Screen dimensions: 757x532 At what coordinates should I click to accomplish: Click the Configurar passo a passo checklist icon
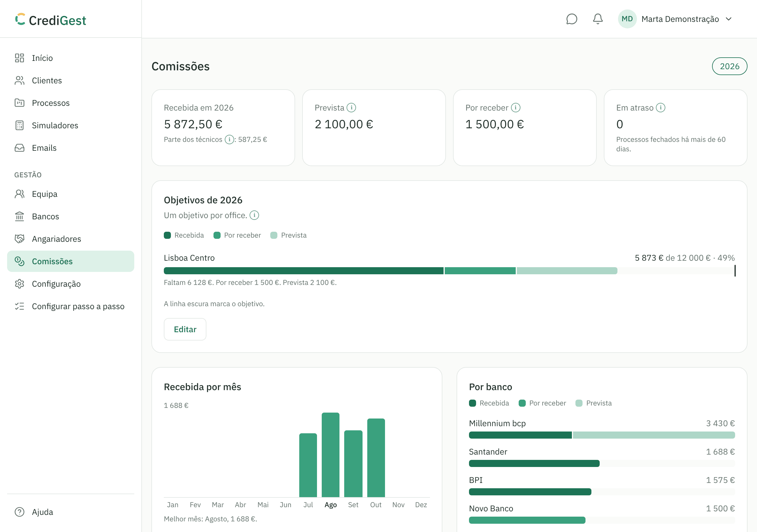pyautogui.click(x=20, y=306)
